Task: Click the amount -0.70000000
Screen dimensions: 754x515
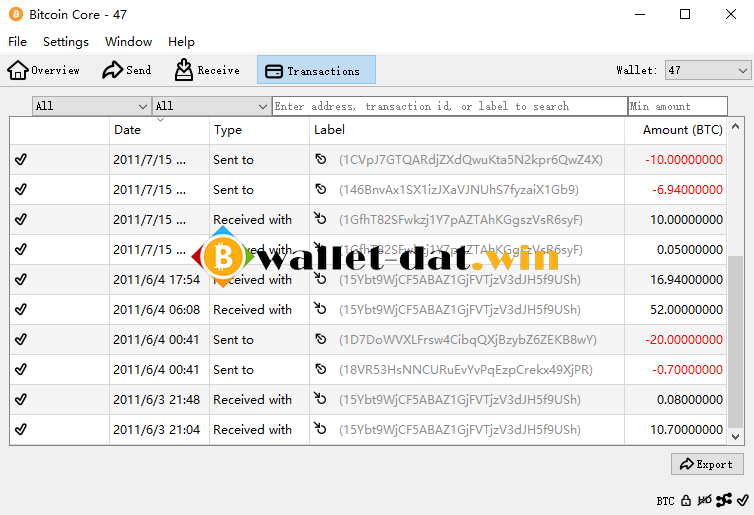Action: (687, 369)
